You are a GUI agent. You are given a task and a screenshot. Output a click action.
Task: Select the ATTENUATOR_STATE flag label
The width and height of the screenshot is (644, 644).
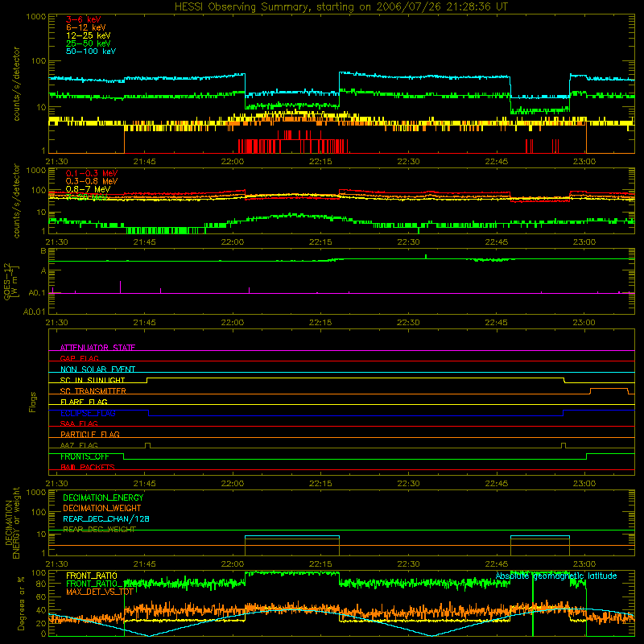97,348
